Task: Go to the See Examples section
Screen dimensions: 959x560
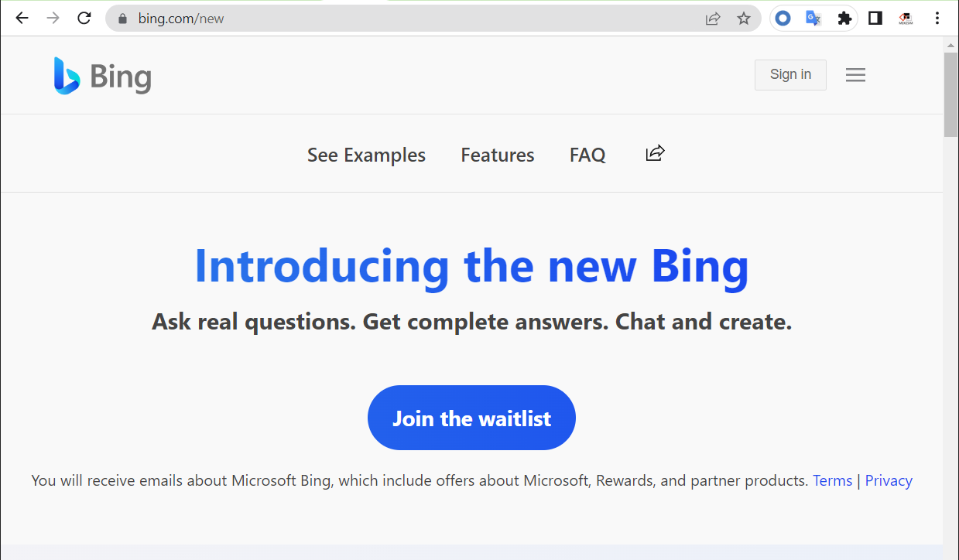Action: [366, 155]
